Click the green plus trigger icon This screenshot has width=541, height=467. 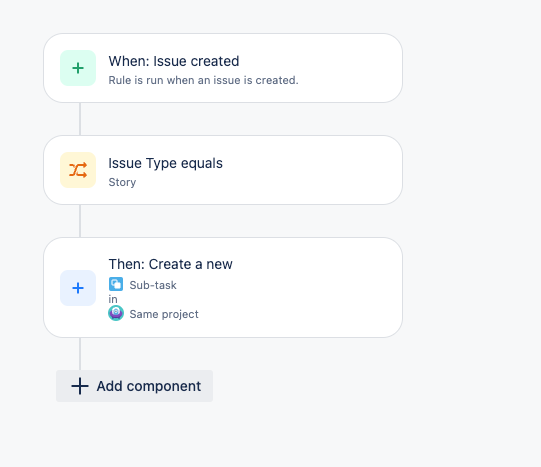point(78,68)
